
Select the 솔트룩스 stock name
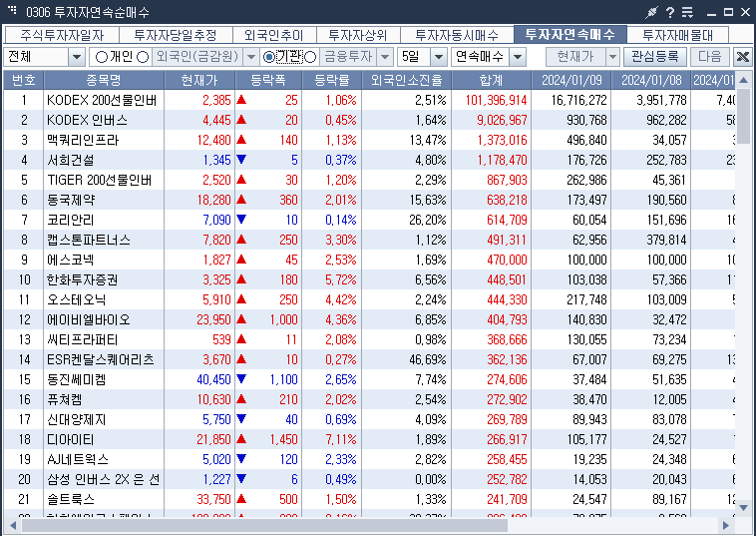point(71,499)
